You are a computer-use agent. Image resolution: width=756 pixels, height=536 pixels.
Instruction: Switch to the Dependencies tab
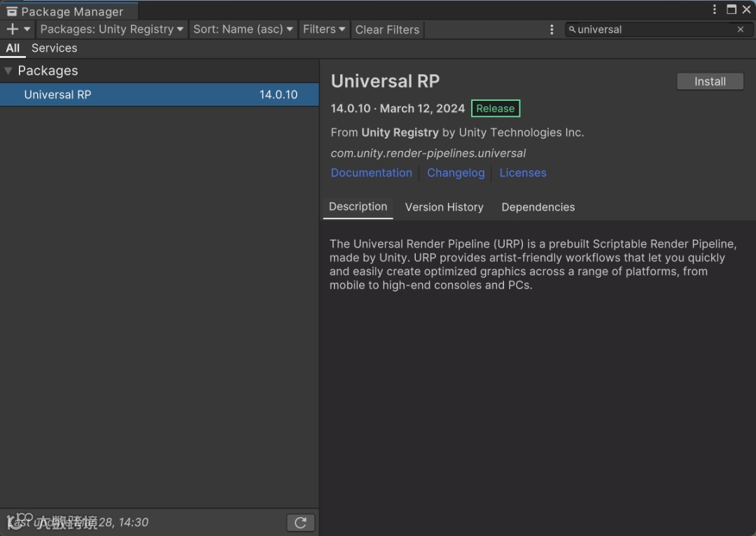click(x=538, y=207)
